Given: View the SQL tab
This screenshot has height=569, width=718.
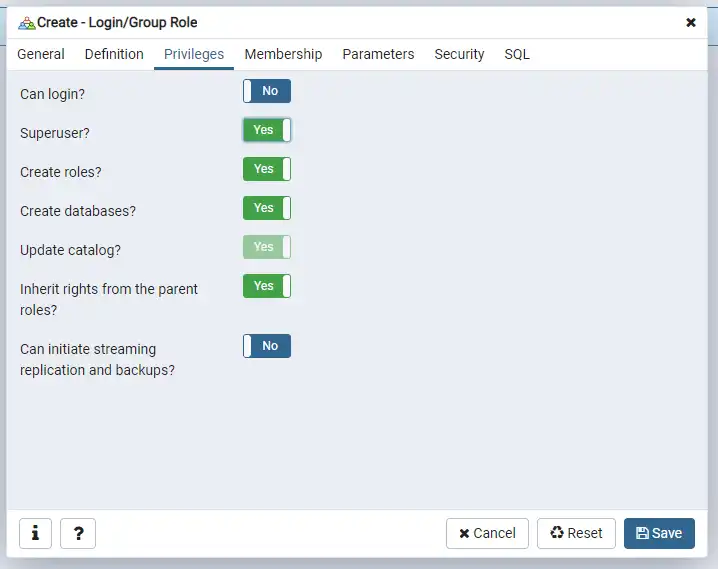Looking at the screenshot, I should coord(517,54).
